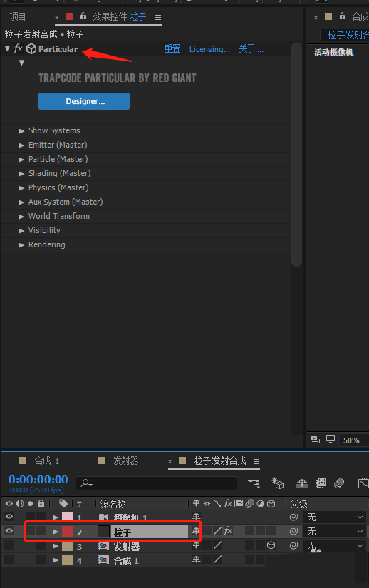Expand Rendering group
Viewport: 369px width, 588px height.
(21, 245)
